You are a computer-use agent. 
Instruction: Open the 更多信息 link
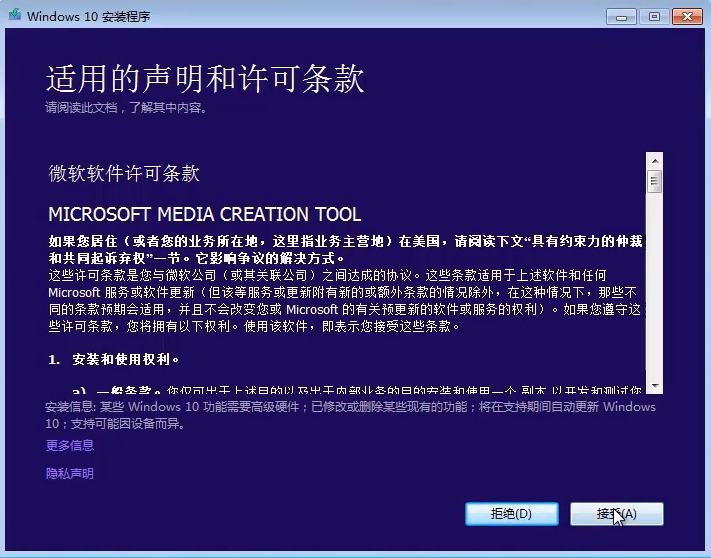(x=70, y=445)
